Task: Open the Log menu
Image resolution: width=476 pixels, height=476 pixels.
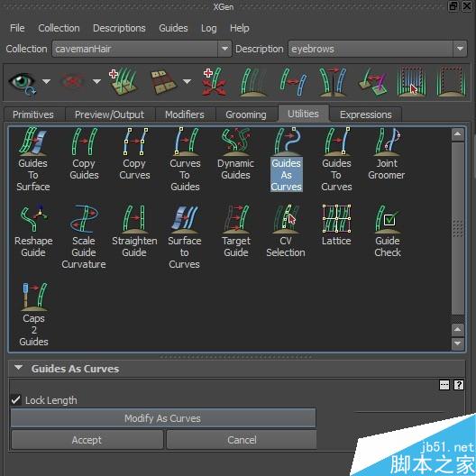Action: coord(209,28)
